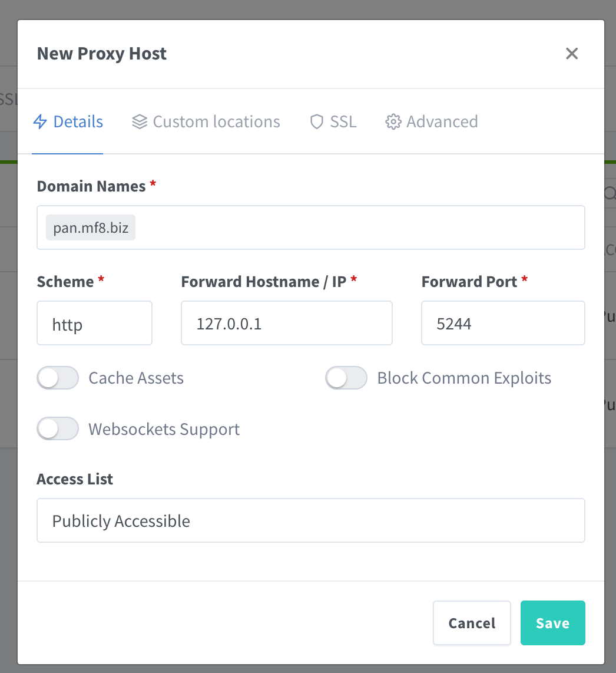Viewport: 616px width, 673px height.
Task: Click empty area of Domain Names field
Action: point(359,227)
